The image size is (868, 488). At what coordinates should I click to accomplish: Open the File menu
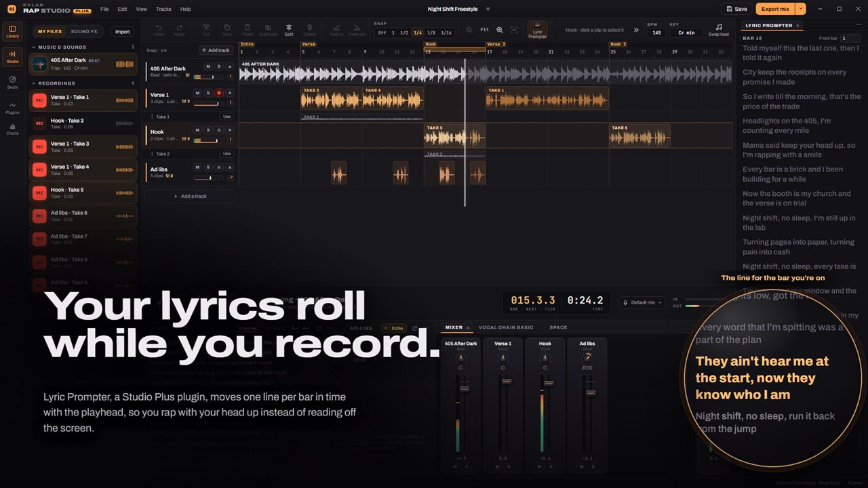[x=104, y=9]
